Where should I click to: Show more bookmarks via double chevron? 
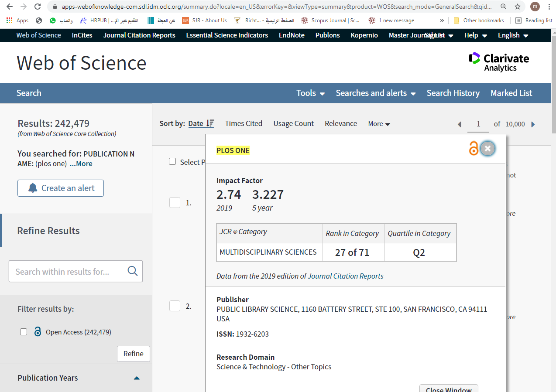click(x=442, y=20)
